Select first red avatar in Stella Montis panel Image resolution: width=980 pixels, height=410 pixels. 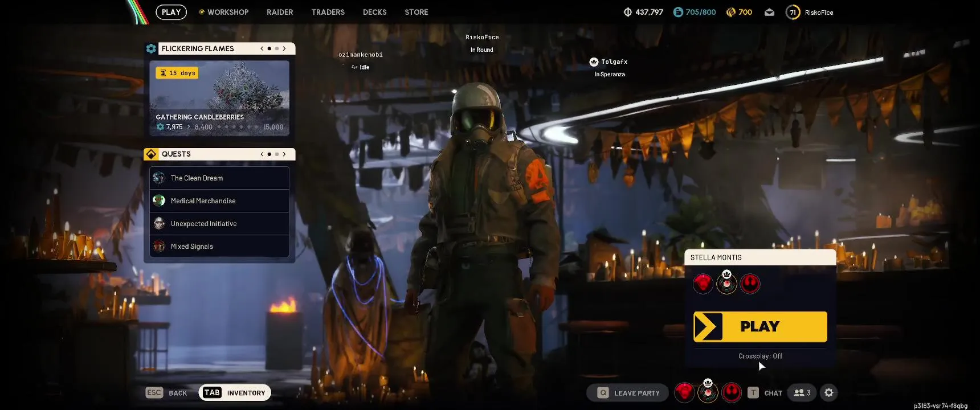(703, 283)
